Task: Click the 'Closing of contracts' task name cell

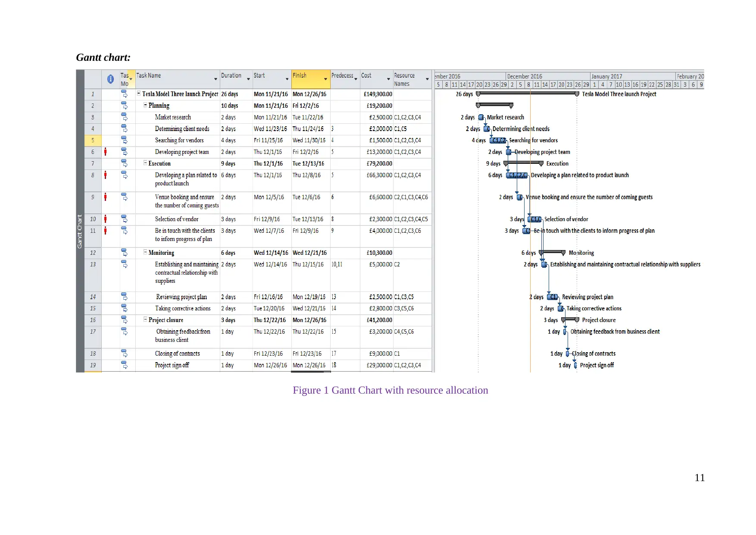Action: click(178, 354)
